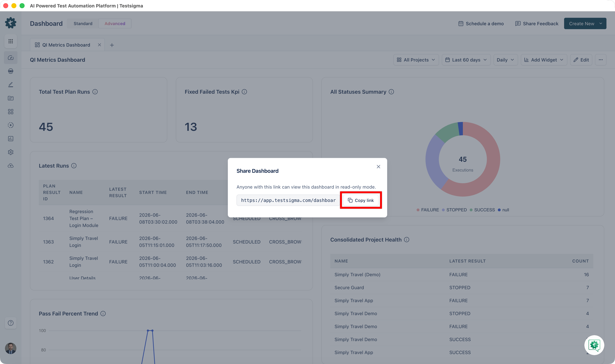Close the Share Dashboard dialog

pos(378,167)
